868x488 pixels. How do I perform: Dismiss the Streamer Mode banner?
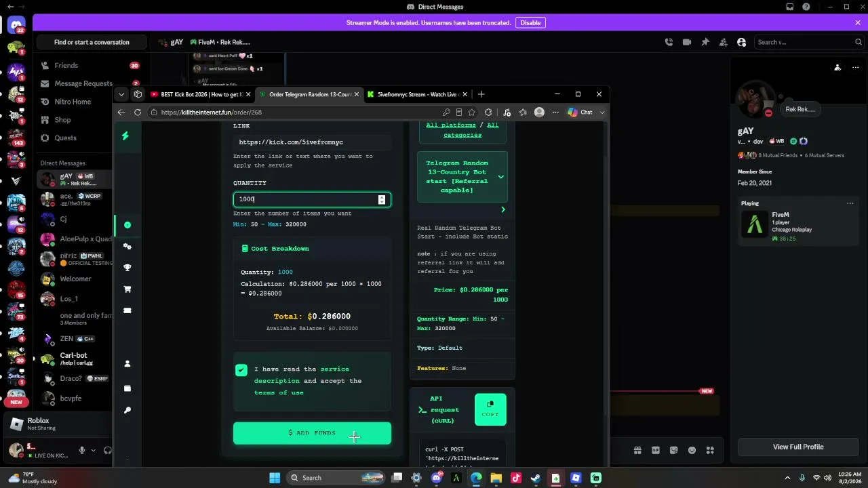pyautogui.click(x=858, y=22)
